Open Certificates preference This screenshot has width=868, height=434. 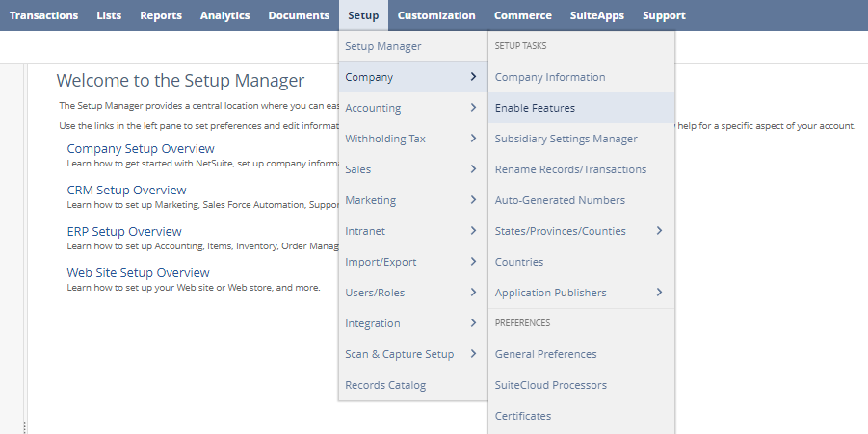tap(581, 416)
